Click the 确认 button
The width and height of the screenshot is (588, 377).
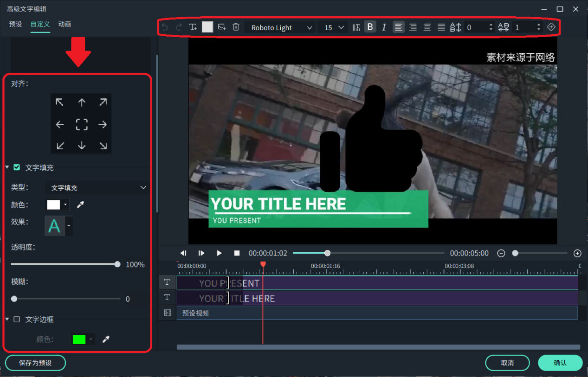click(560, 363)
